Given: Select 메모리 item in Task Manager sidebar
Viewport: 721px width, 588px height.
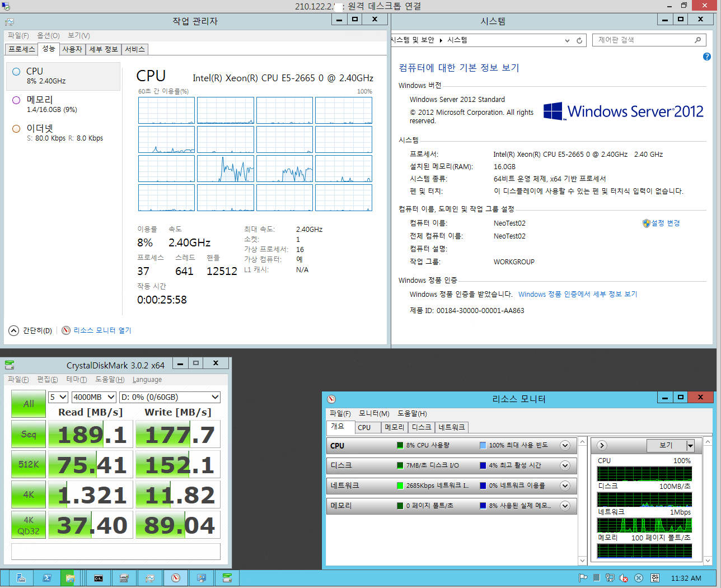Looking at the screenshot, I should coord(63,105).
